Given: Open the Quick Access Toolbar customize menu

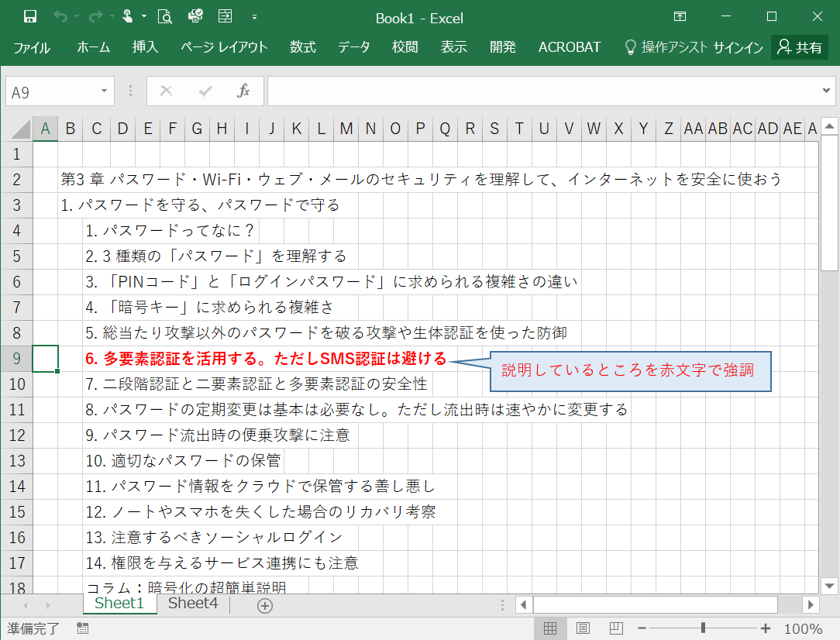Looking at the screenshot, I should (253, 17).
